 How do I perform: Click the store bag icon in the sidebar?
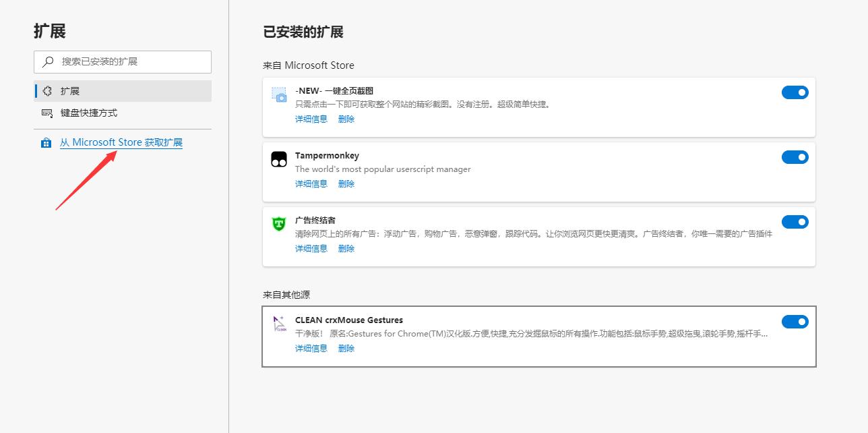point(46,142)
